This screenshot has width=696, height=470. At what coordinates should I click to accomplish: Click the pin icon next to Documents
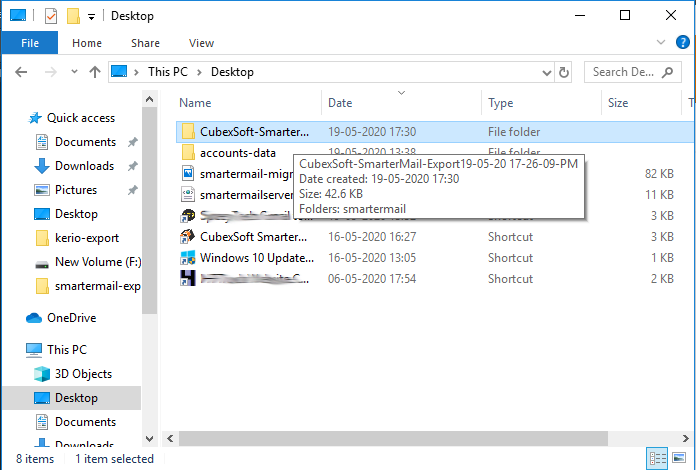132,142
